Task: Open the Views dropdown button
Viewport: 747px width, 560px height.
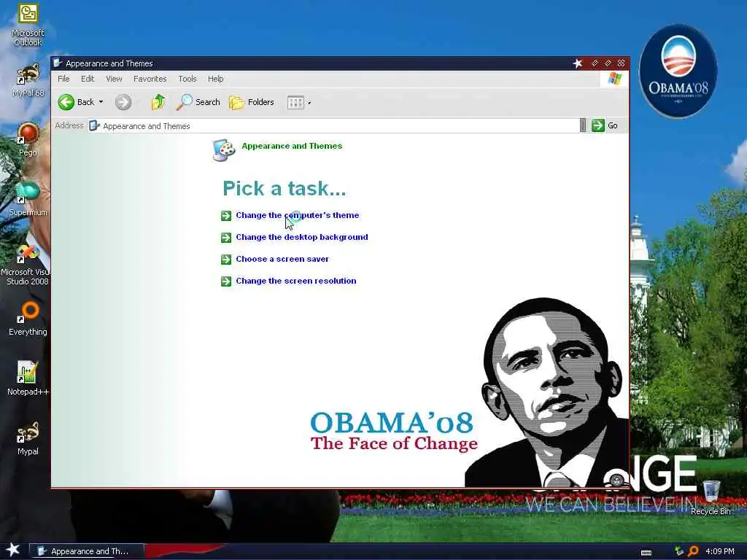Action: (x=298, y=102)
